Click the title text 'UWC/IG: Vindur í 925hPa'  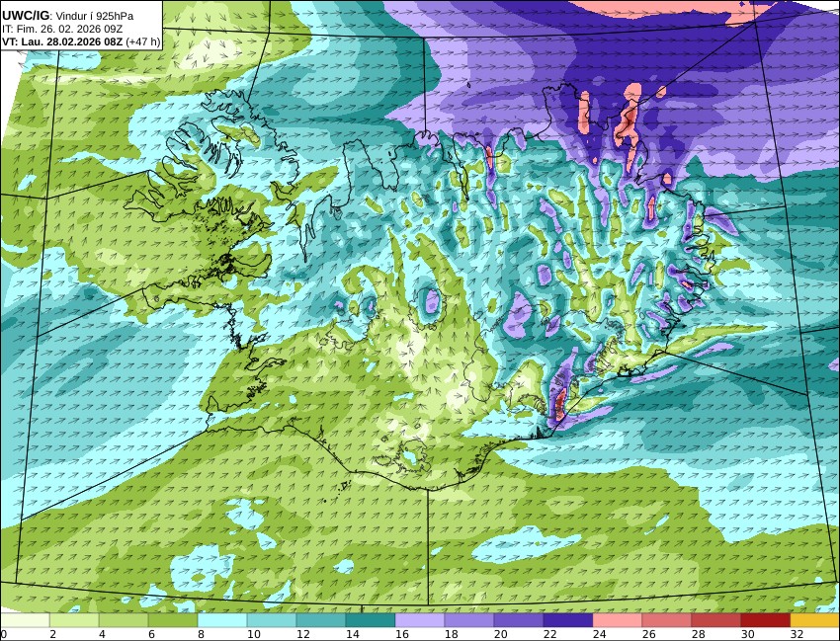[68, 16]
